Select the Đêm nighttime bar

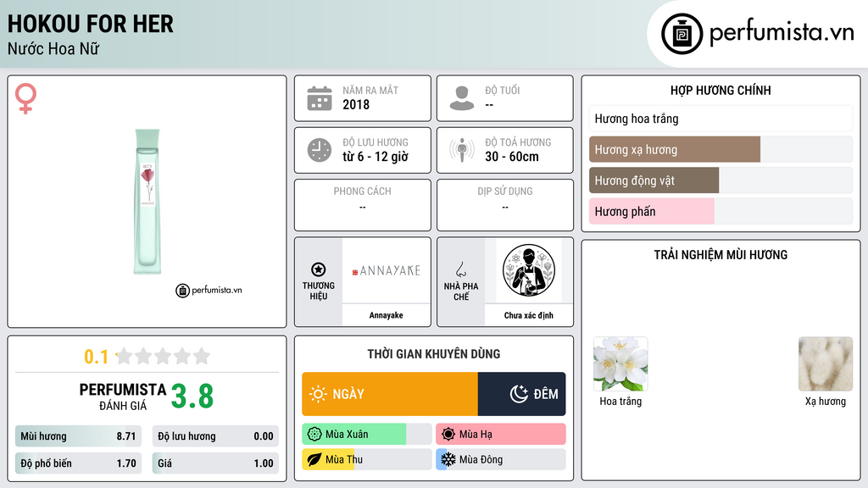click(521, 394)
